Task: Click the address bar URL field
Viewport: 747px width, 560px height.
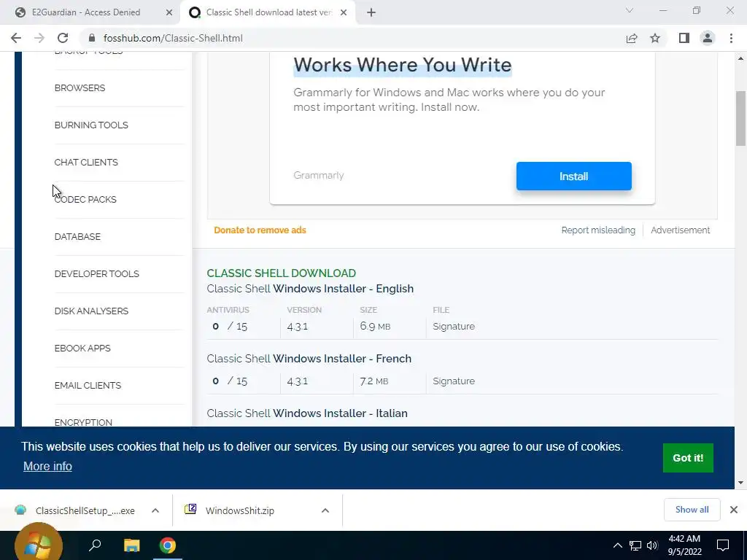Action: pos(173,38)
